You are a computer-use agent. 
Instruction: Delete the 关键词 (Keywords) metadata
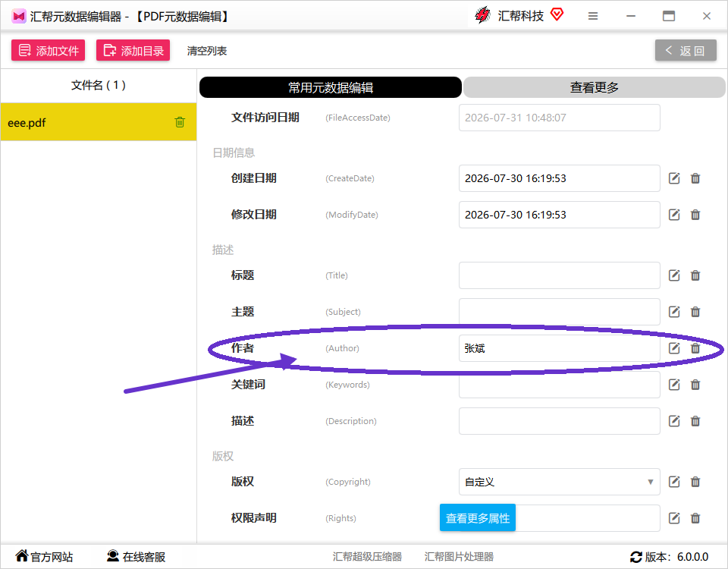[x=695, y=385]
